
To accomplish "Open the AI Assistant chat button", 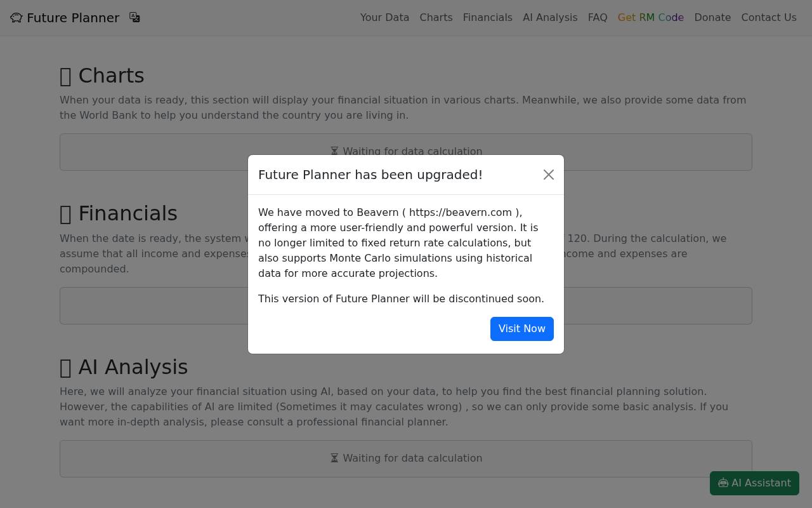I will [x=754, y=483].
